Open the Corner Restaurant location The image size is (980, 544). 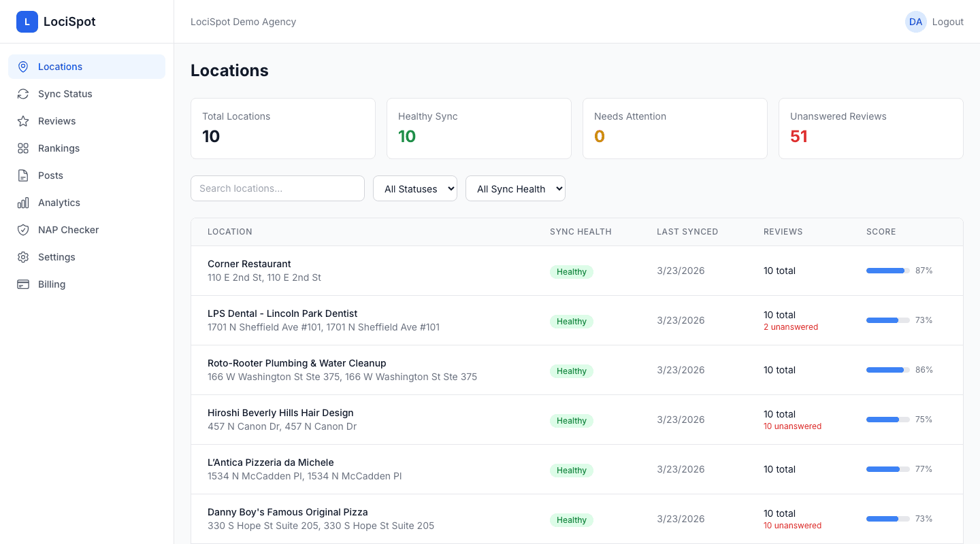pyautogui.click(x=249, y=264)
